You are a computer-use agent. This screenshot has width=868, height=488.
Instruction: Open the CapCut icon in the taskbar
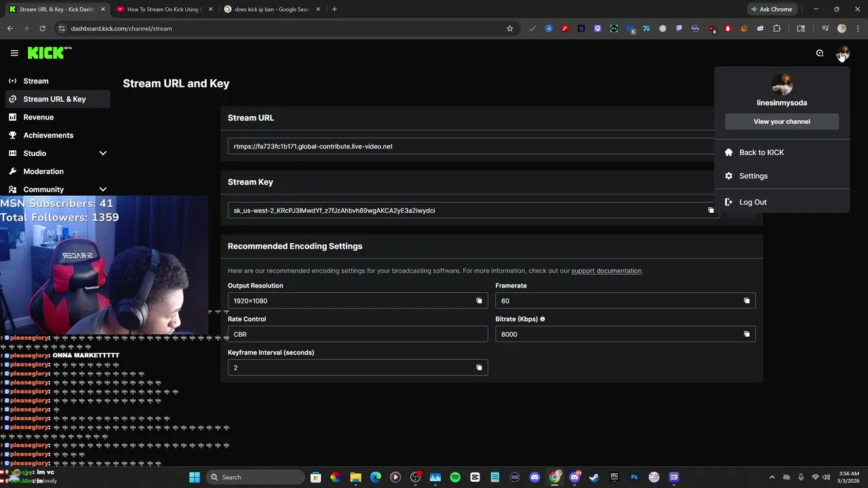(475, 477)
